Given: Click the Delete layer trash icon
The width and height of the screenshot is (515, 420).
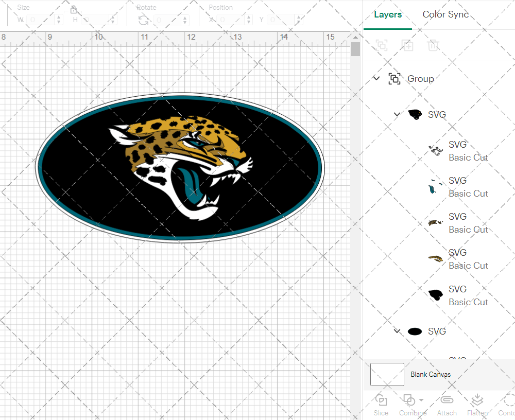Looking at the screenshot, I should [x=433, y=45].
